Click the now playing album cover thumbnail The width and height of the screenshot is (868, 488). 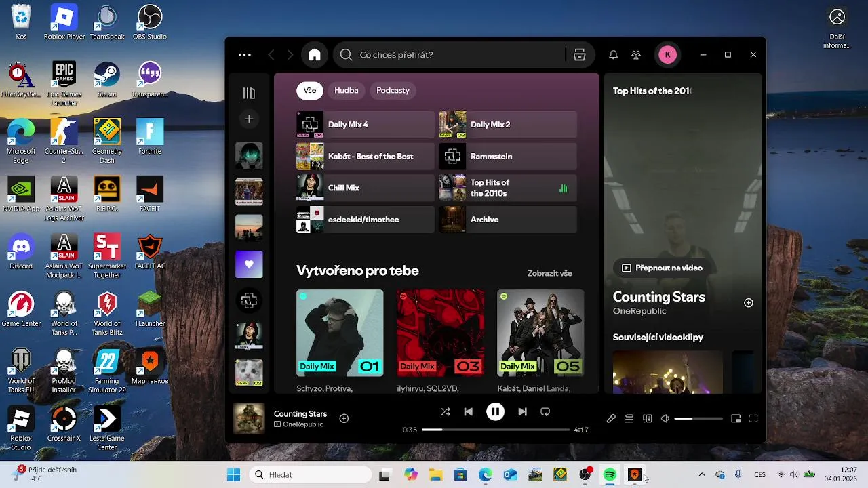coord(249,419)
